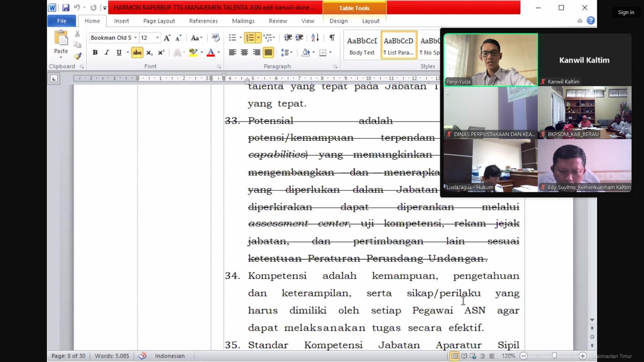
Task: Click the Center alignment icon
Action: click(x=244, y=52)
